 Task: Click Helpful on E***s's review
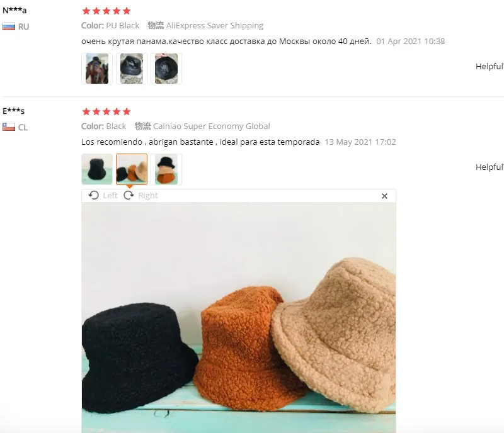pyautogui.click(x=490, y=167)
